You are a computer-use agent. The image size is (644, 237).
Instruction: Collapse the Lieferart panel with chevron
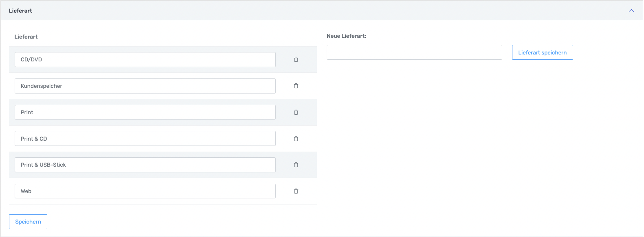(631, 11)
